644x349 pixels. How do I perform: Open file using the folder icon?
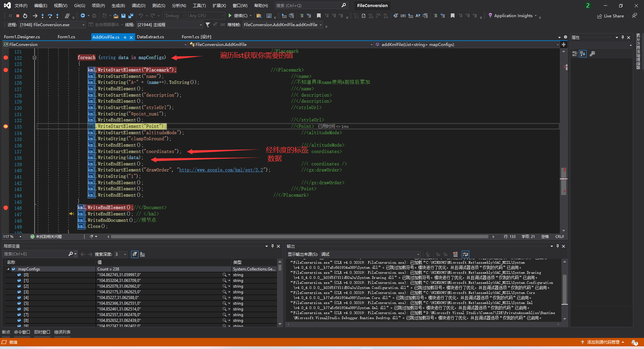click(x=116, y=16)
